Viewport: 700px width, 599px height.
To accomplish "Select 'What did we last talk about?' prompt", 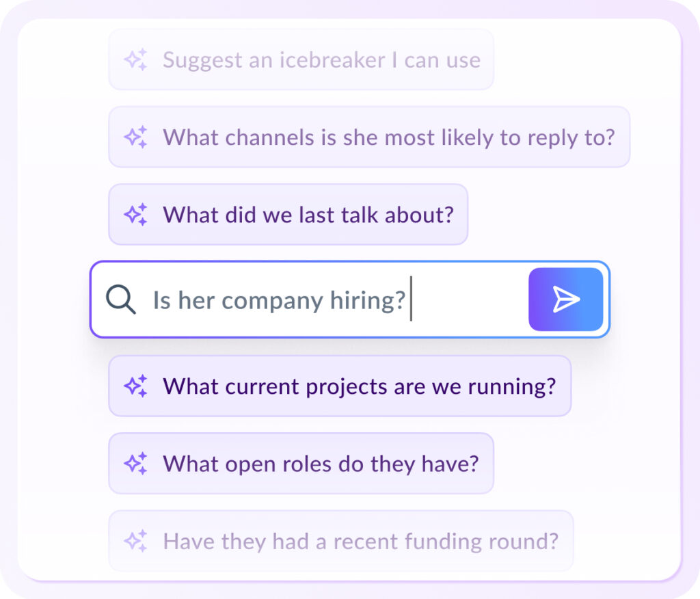I will pos(288,215).
